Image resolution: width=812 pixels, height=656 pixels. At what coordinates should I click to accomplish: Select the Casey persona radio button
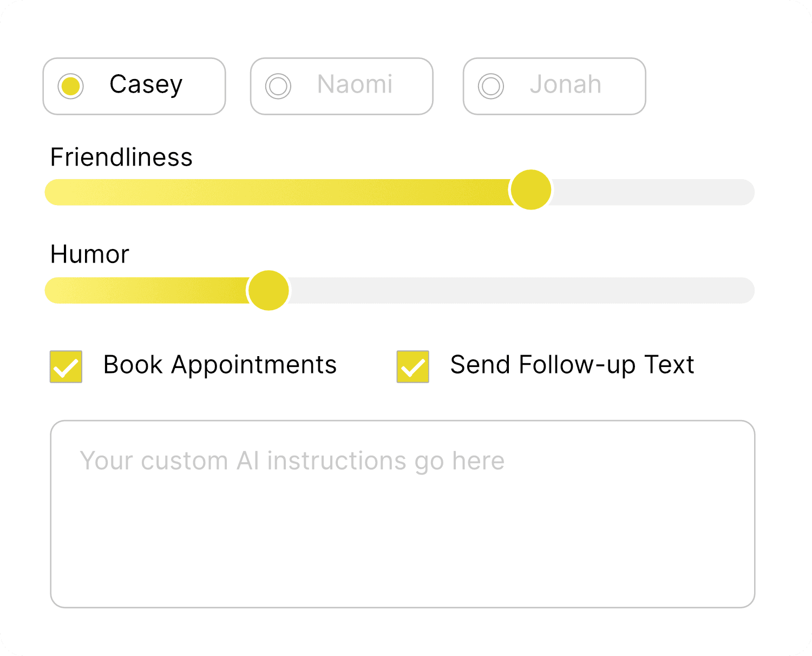[70, 86]
